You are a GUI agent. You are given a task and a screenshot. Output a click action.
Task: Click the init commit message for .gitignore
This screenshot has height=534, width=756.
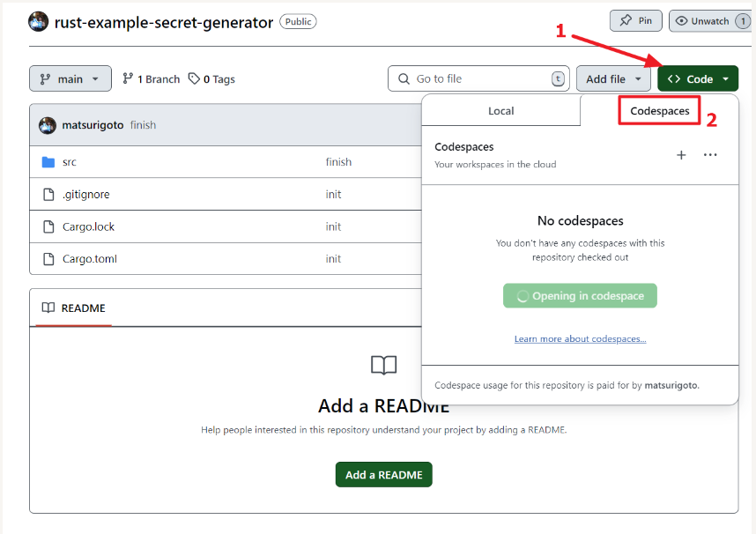pyautogui.click(x=333, y=195)
